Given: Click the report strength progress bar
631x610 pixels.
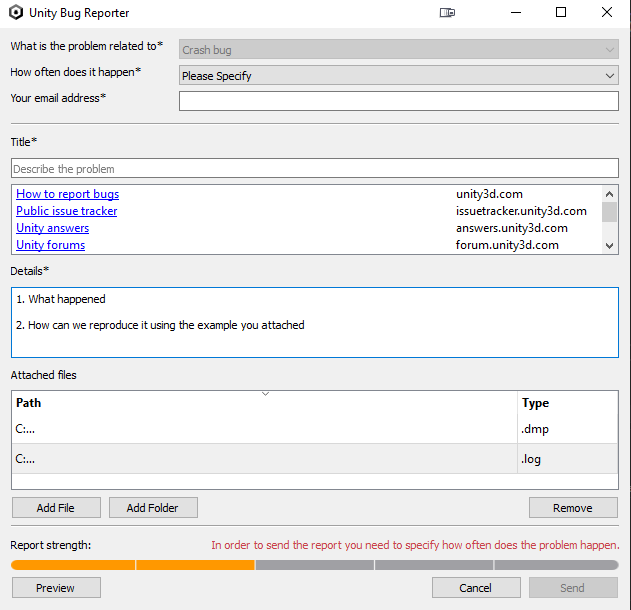Looking at the screenshot, I should 315,565.
